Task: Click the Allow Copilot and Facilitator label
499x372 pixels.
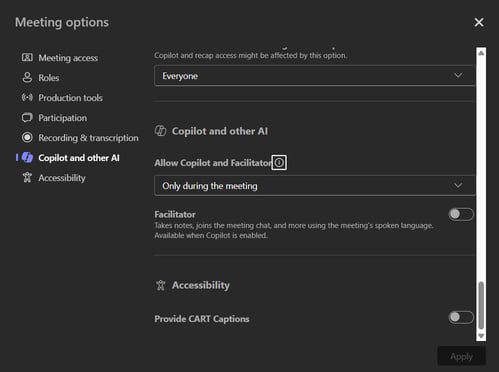Action: tap(213, 163)
